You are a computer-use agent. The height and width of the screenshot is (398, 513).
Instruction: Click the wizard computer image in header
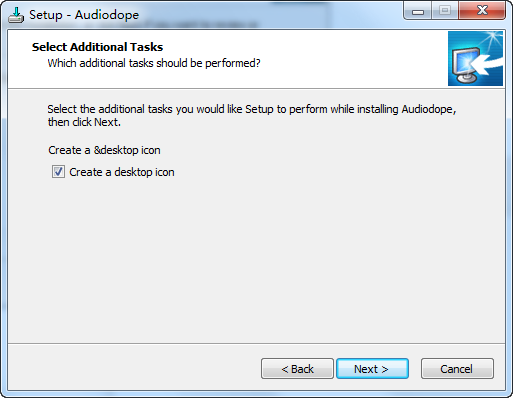click(x=475, y=58)
